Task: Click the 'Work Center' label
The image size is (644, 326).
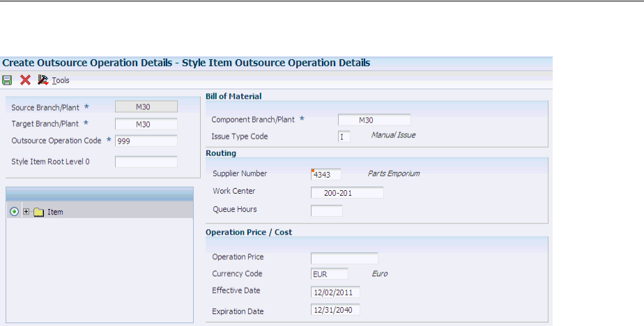Action: (233, 191)
